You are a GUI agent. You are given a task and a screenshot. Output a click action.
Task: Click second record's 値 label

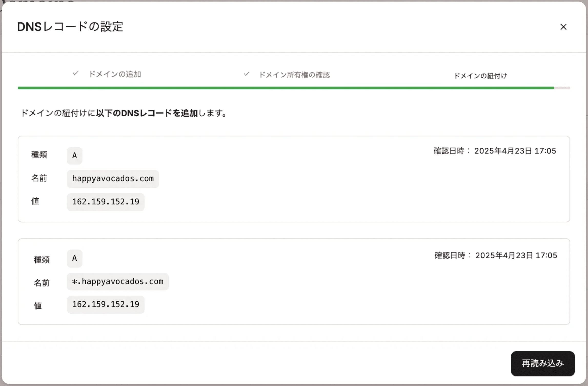point(38,306)
